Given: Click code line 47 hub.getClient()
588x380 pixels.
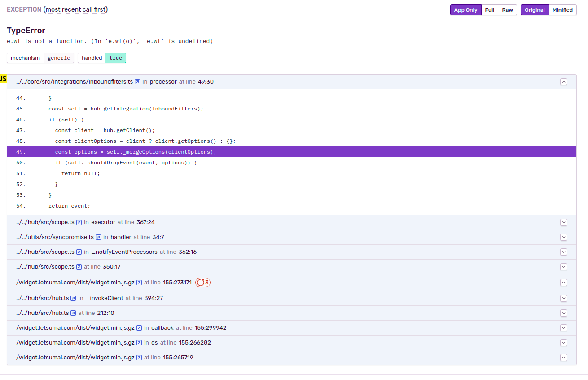Looking at the screenshot, I should tap(292, 130).
